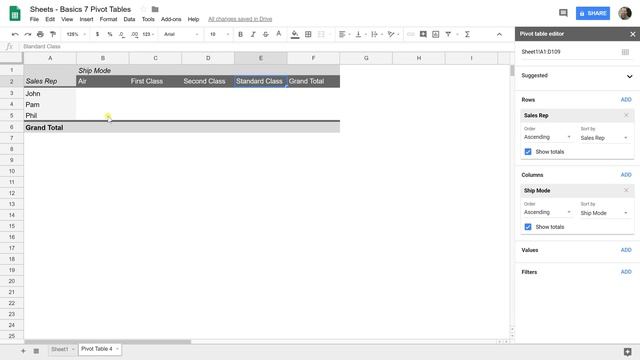The height and width of the screenshot is (360, 640).
Task: Open the text color picker
Action: 279,34
